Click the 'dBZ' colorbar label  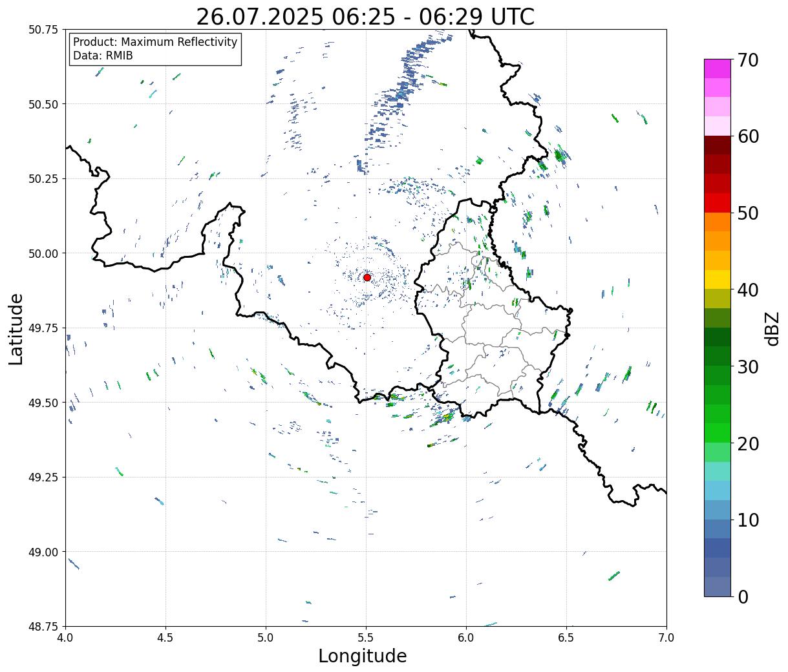(772, 328)
